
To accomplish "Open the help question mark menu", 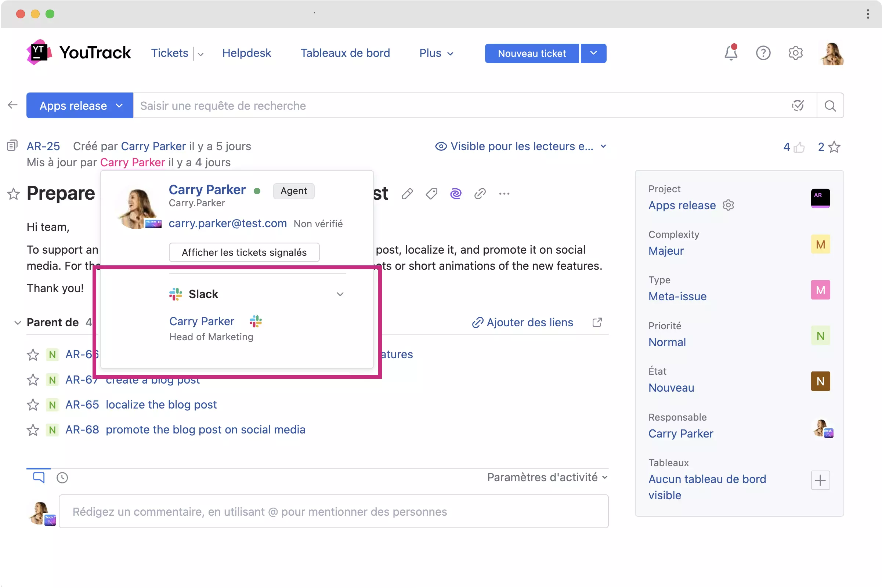I will point(763,53).
